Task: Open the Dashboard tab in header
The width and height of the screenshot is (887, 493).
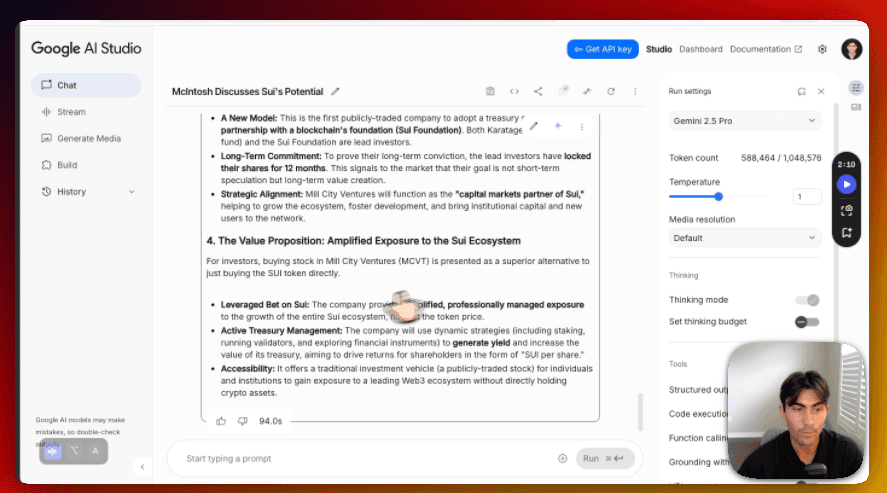Action: (x=700, y=49)
